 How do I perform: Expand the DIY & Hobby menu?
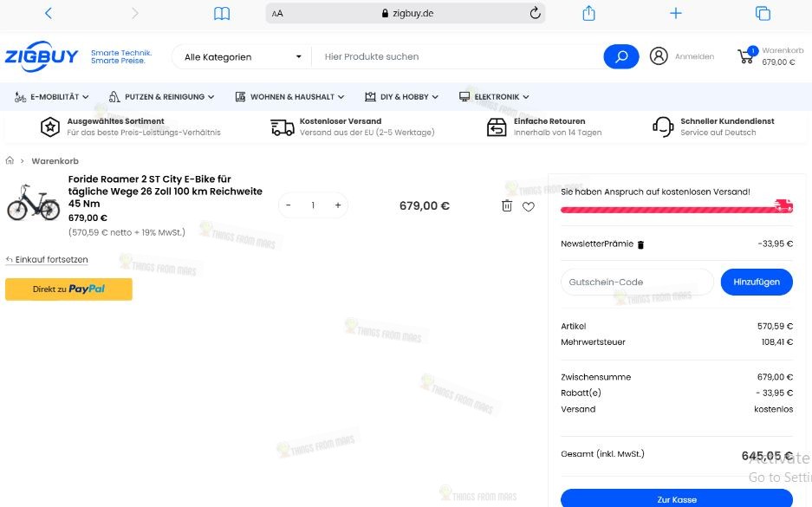pyautogui.click(x=401, y=97)
